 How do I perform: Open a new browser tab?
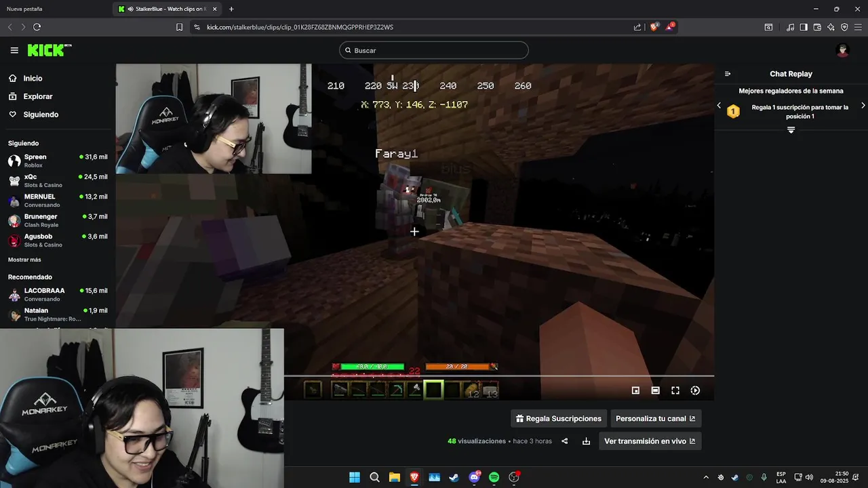pyautogui.click(x=231, y=9)
